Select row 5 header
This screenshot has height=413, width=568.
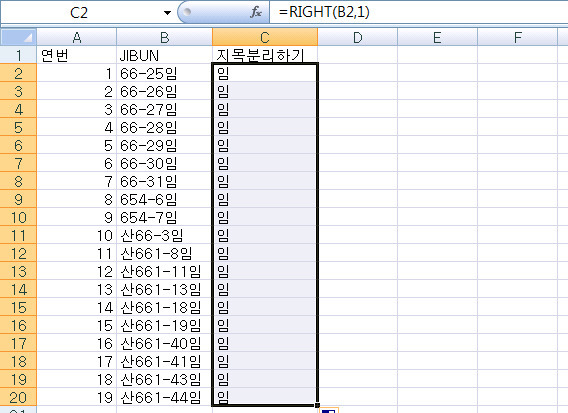click(18, 127)
